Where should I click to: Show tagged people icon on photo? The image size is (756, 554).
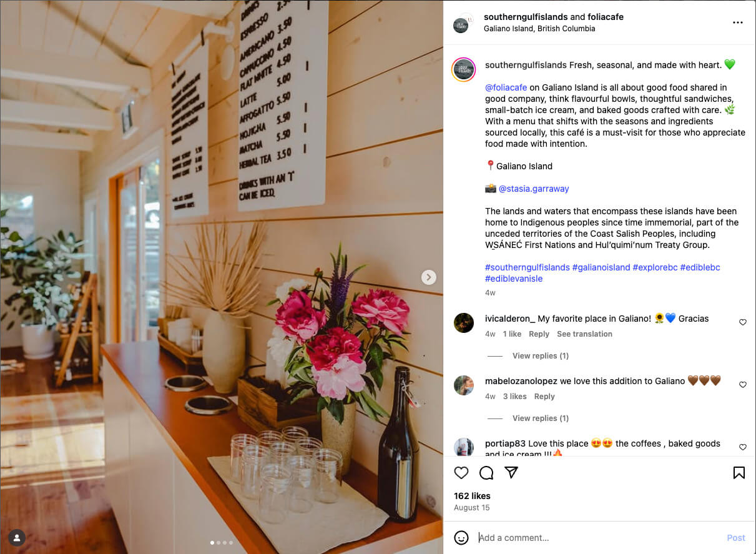pos(17,537)
